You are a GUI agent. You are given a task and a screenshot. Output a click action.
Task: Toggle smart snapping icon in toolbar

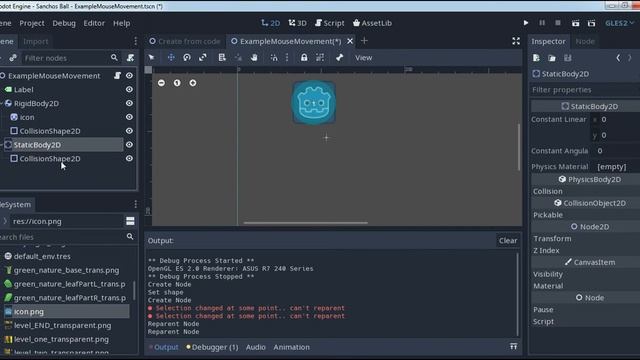pyautogui.click(x=274, y=58)
